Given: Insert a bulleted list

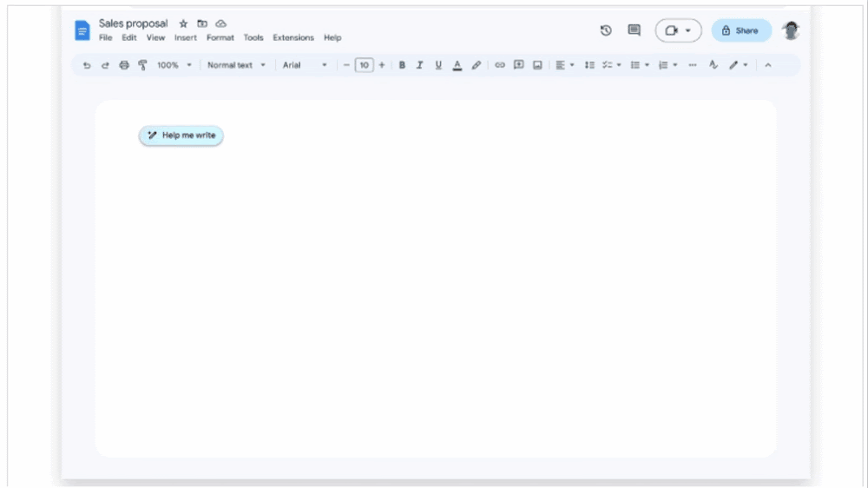Looking at the screenshot, I should click(x=635, y=65).
